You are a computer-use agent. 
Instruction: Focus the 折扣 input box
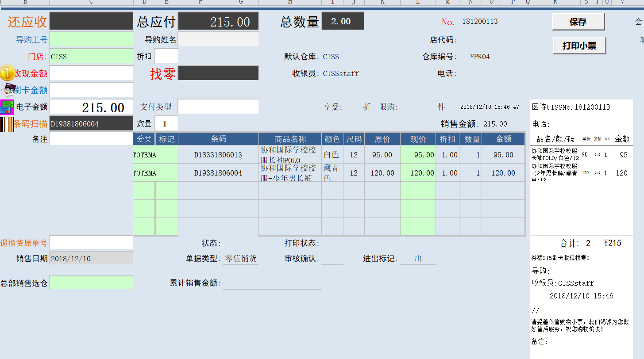click(166, 57)
